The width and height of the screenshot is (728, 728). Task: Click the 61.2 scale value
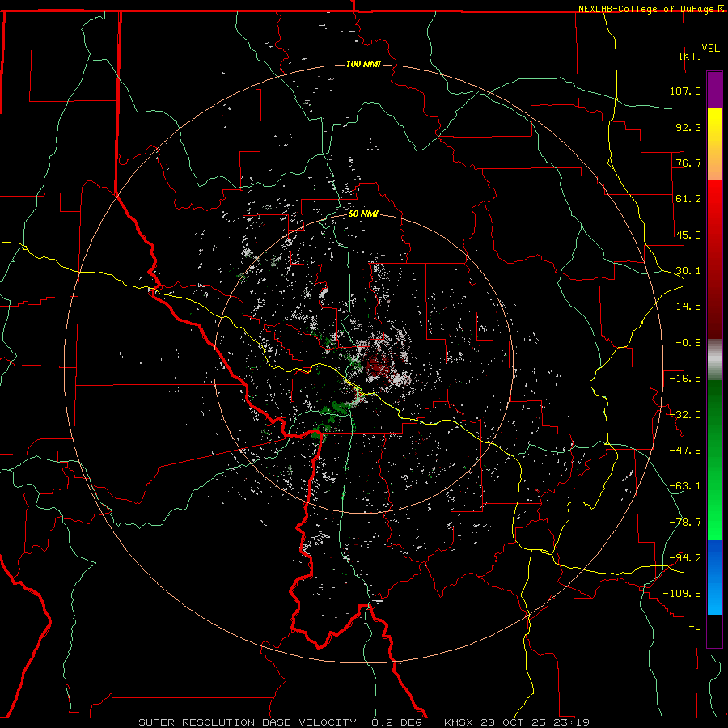click(688, 199)
